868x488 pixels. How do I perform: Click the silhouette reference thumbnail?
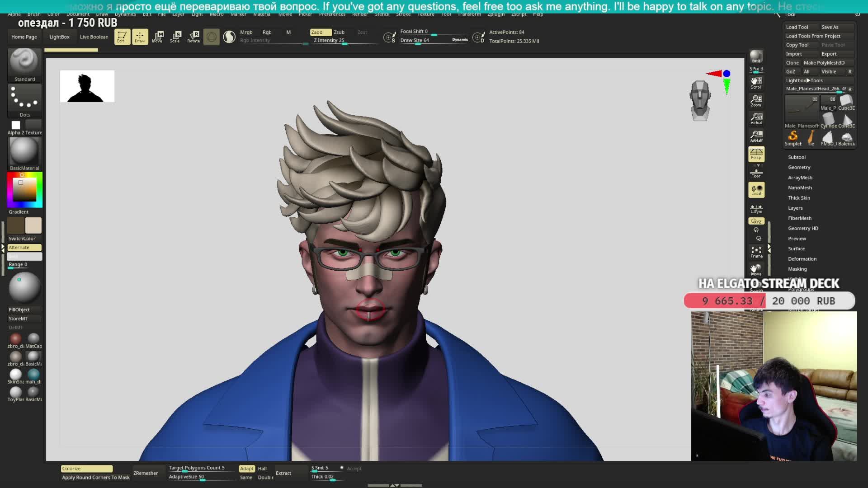(x=87, y=86)
